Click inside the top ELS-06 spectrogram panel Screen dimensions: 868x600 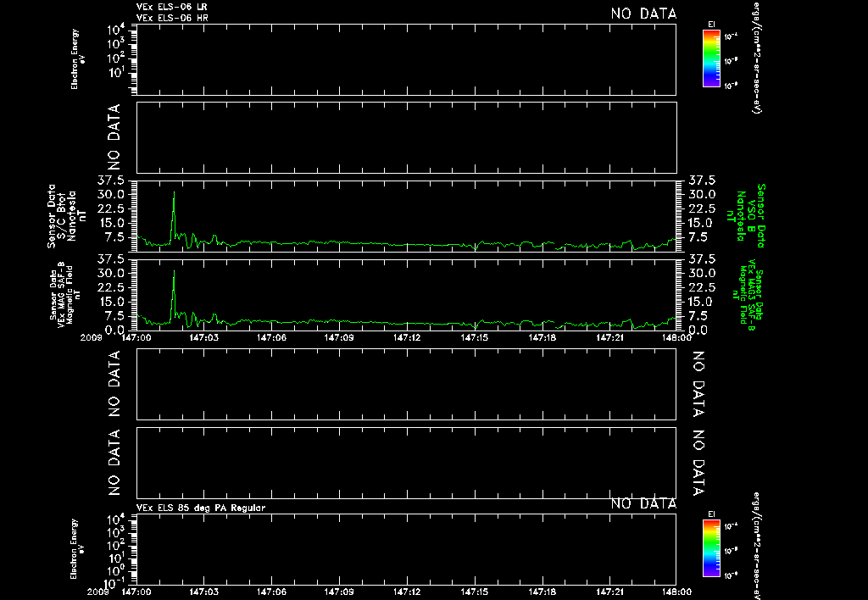tap(406, 59)
